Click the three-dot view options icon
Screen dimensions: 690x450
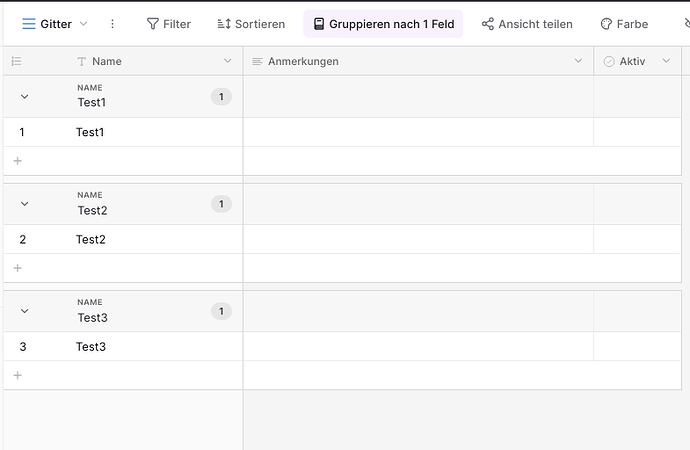[x=113, y=24]
